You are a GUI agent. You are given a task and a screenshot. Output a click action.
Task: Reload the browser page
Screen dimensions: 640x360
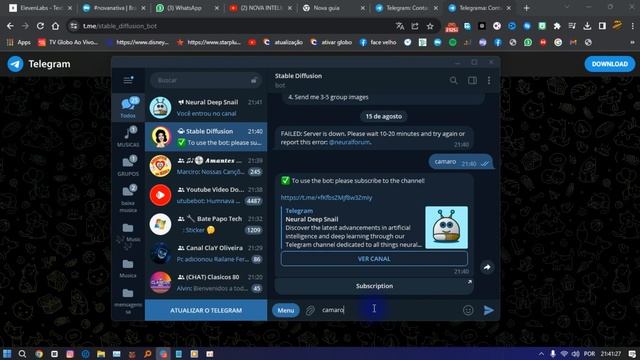40,26
